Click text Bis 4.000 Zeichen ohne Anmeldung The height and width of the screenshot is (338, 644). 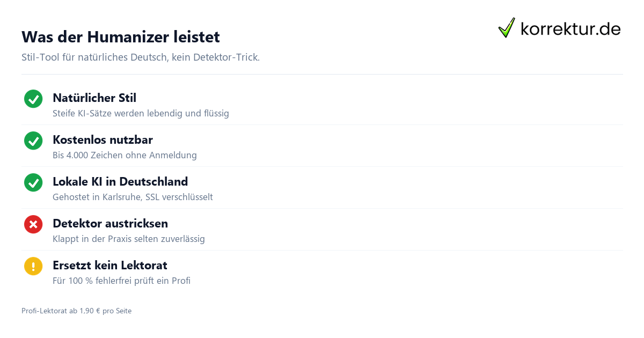[125, 156]
